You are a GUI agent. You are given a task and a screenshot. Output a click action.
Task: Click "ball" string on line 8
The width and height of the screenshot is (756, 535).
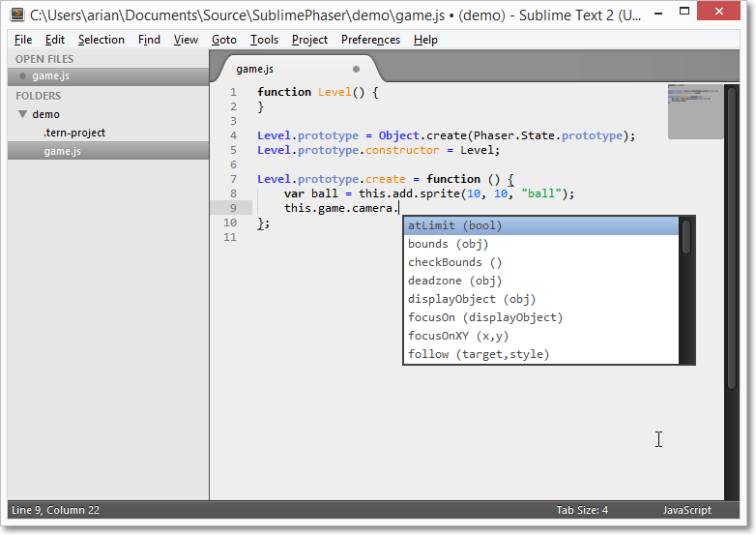(541, 193)
